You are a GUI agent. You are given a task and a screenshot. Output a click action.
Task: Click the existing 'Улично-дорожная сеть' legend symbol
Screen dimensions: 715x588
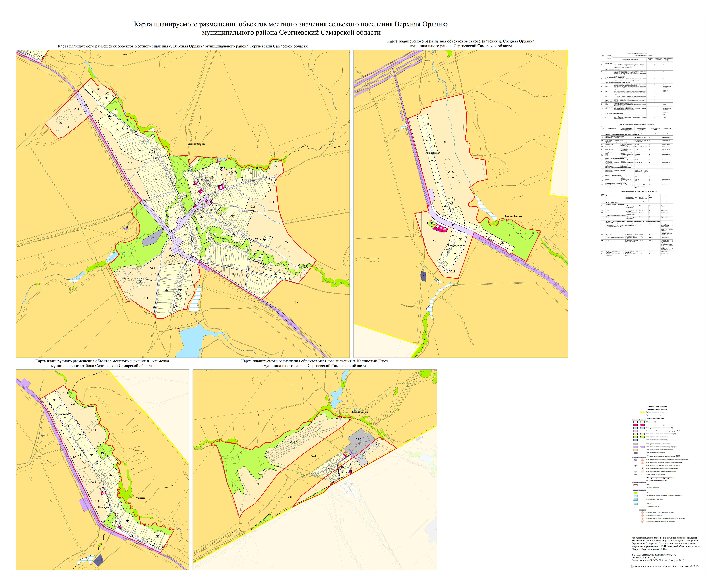tap(635, 507)
